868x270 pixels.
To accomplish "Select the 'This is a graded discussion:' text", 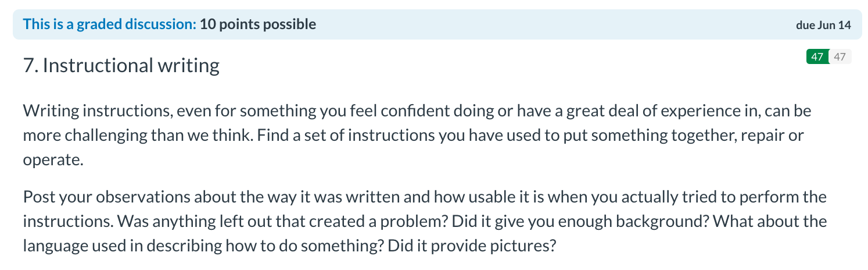I will pos(110,24).
